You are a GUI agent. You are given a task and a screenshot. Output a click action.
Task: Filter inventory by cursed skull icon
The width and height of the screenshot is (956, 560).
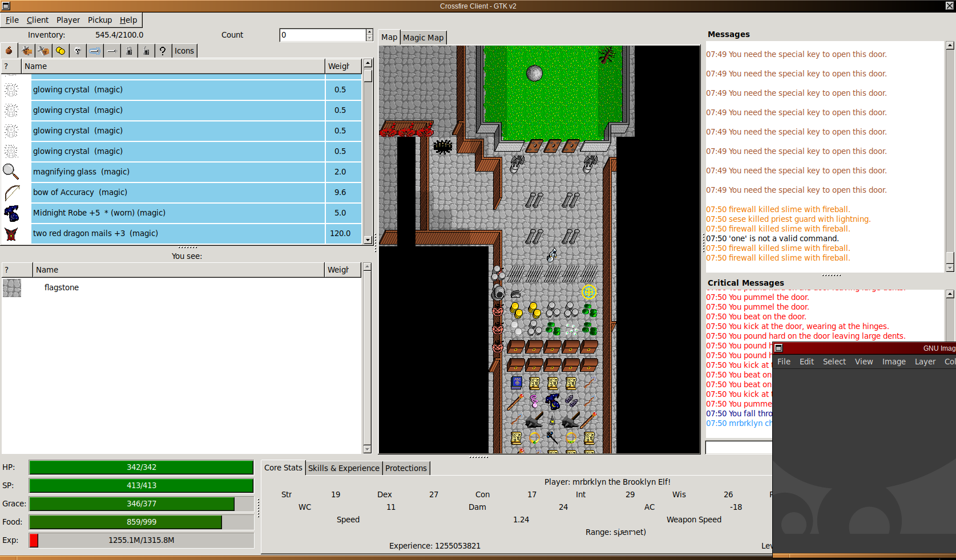click(x=78, y=51)
